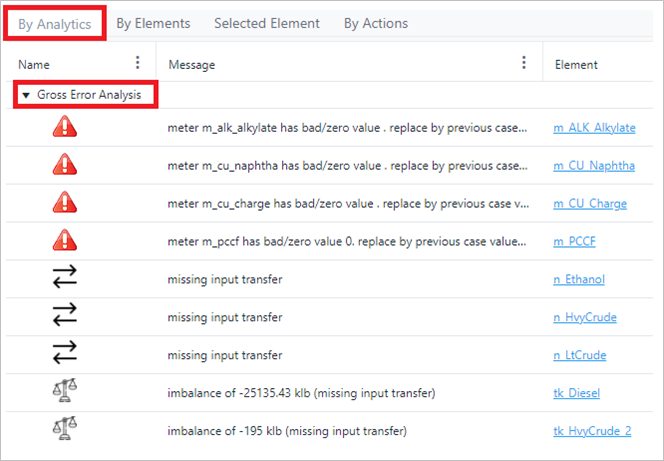Switch to the By Elements tab
Image resolution: width=664 pixels, height=461 pixels.
(x=152, y=23)
